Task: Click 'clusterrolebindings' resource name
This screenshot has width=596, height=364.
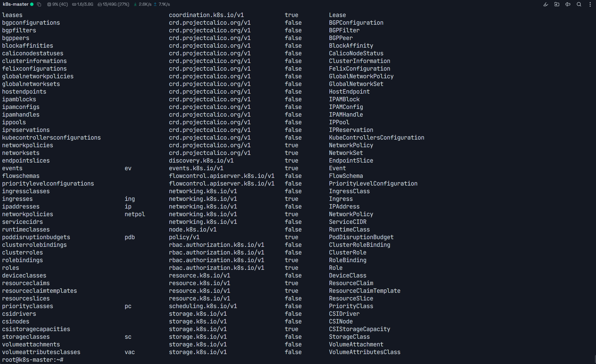Action: (x=34, y=245)
